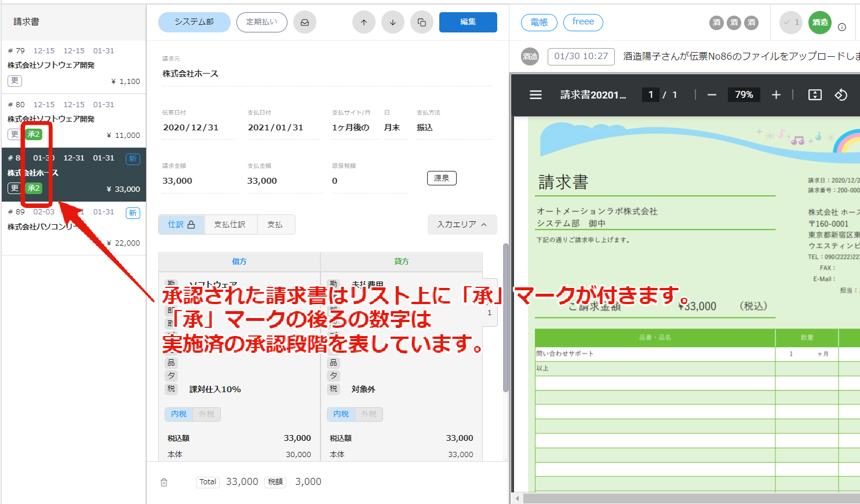Click the middle panel vertical scrollbar

[x=506, y=317]
